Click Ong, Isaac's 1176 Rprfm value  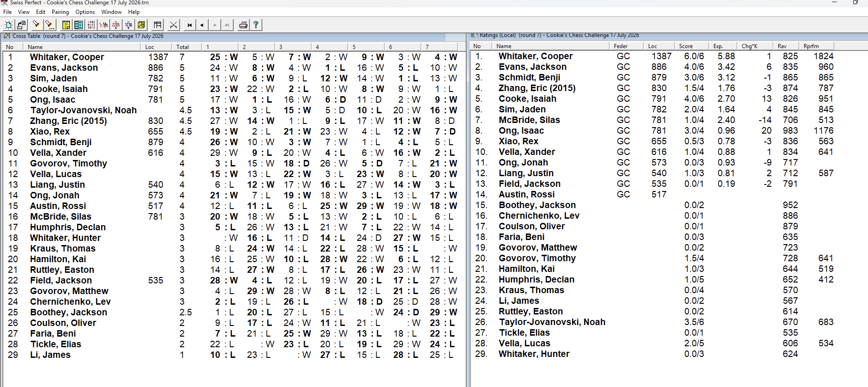(x=824, y=130)
